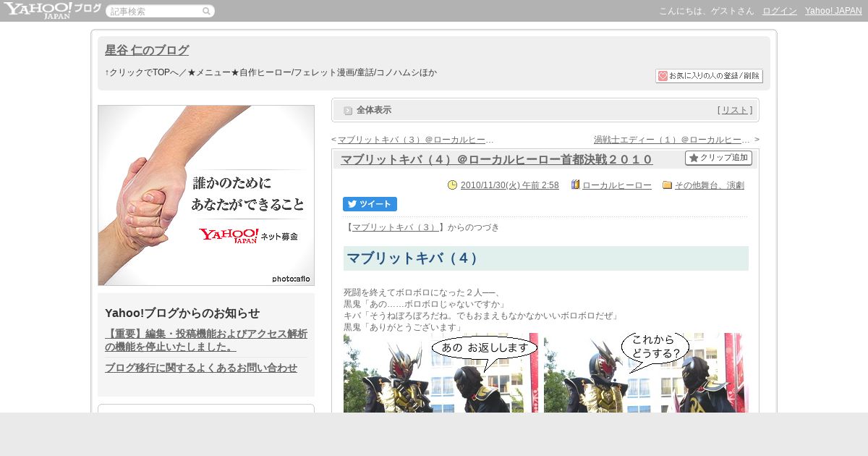This screenshot has width=868, height=456.
Task: Open the Yahoo! JAPAN header link
Action: (833, 11)
